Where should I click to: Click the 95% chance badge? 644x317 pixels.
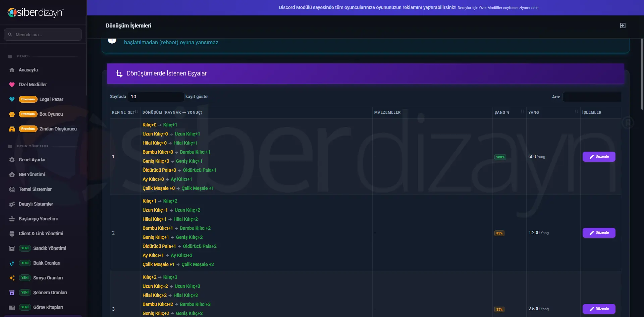499,233
